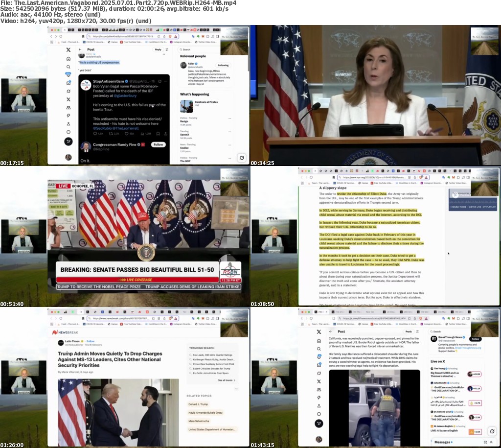Repost the StopAntisemitism tweet
The width and height of the screenshot is (501, 448).
111,134
